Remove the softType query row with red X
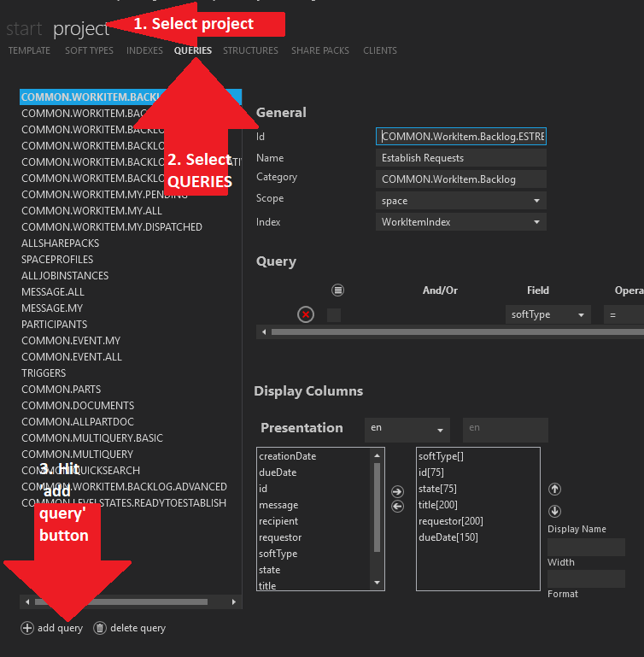 [306, 314]
